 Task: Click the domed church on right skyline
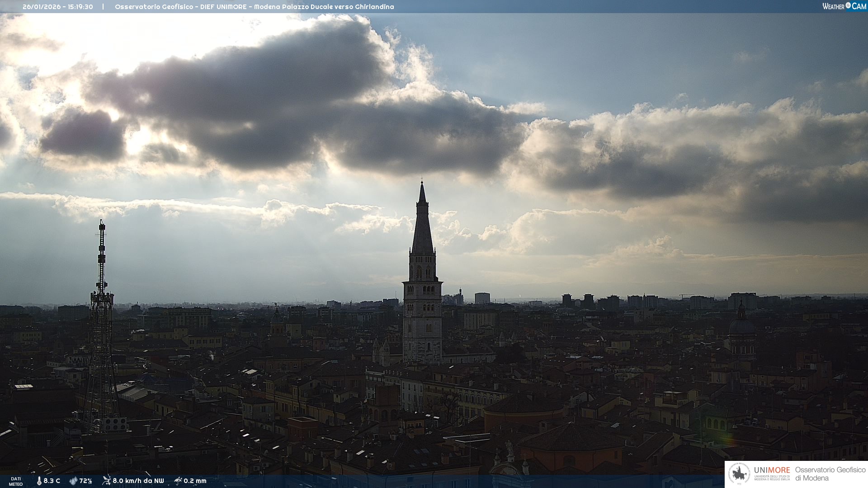741,325
